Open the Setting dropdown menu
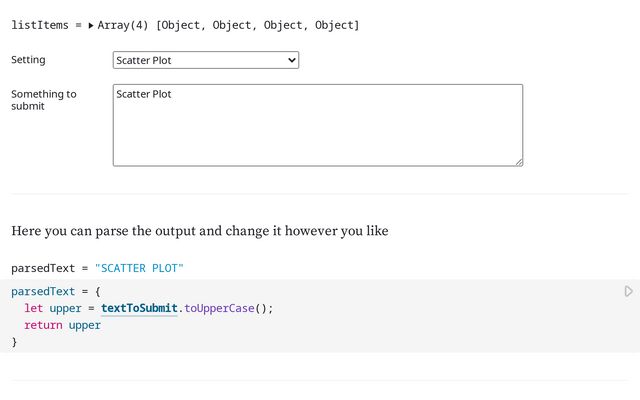Screen dimensions: 640x400 tap(206, 61)
